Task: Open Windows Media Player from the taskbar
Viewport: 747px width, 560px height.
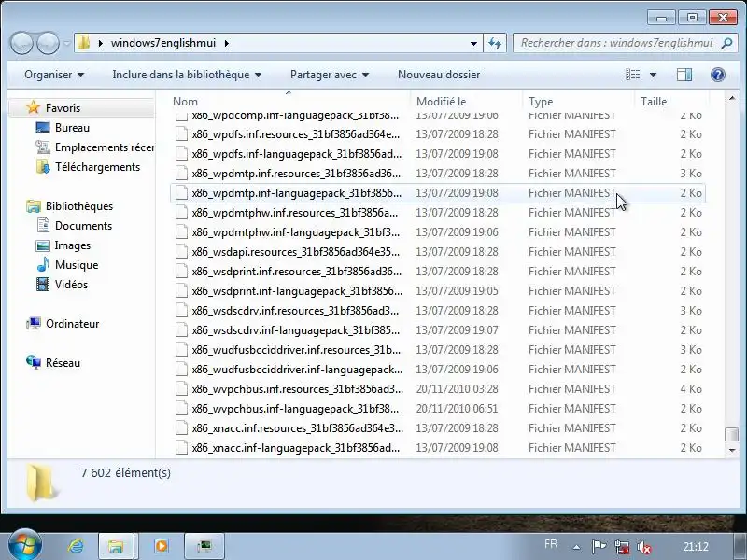Action: tap(161, 546)
